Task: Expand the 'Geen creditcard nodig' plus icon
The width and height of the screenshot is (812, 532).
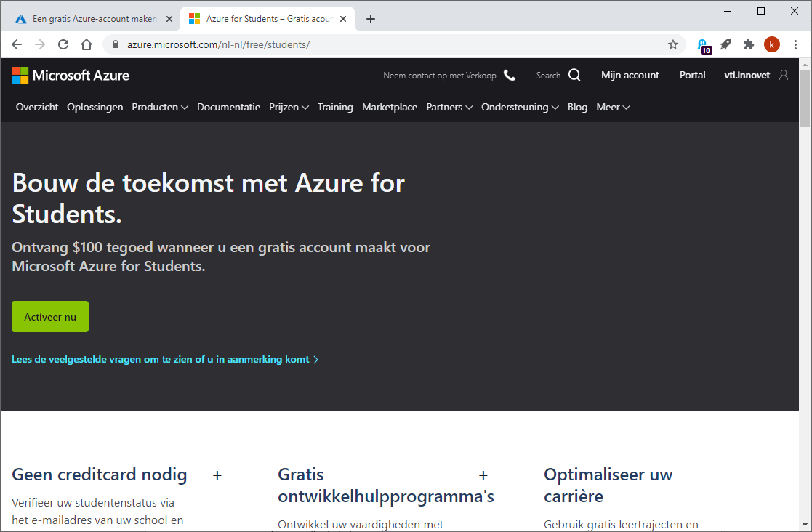Action: coord(217,475)
